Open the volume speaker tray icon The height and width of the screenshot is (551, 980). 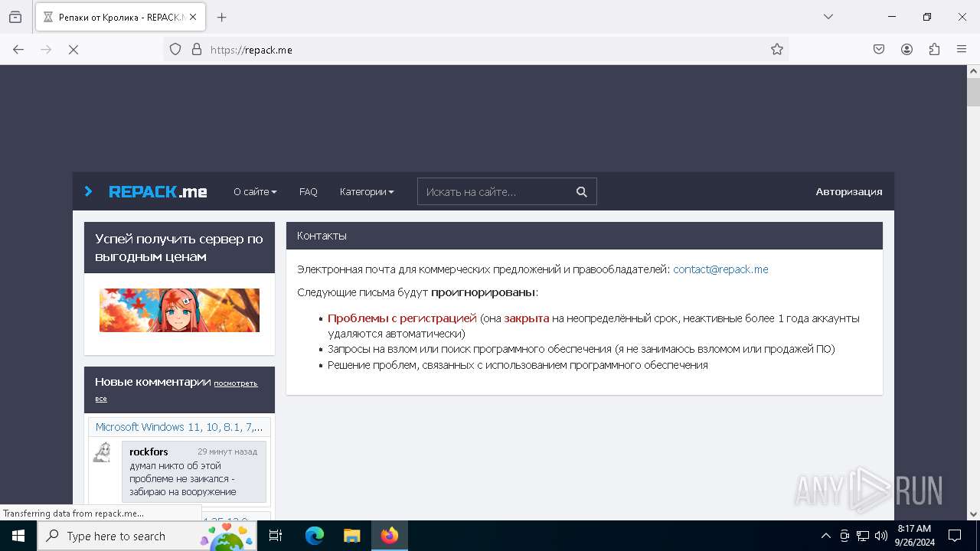coord(881,536)
